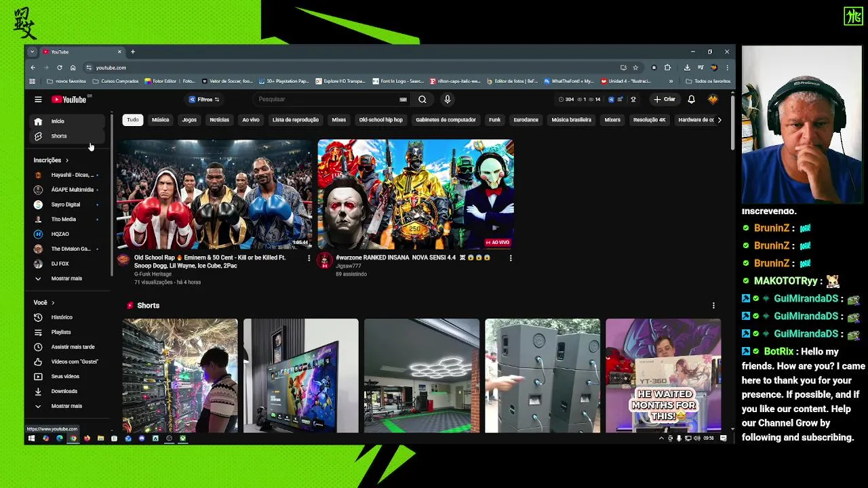Image resolution: width=868 pixels, height=488 pixels.
Task: Select the Eurodance chip
Action: [526, 120]
